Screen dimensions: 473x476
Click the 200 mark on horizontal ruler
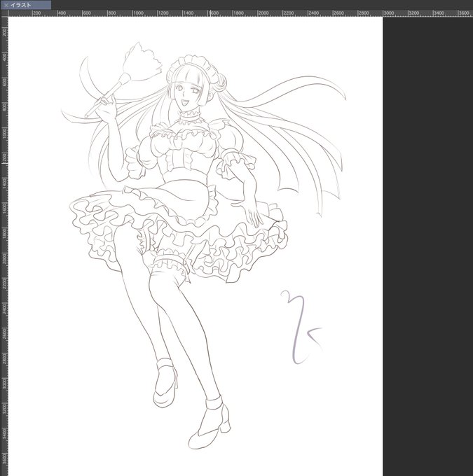pyautogui.click(x=36, y=13)
